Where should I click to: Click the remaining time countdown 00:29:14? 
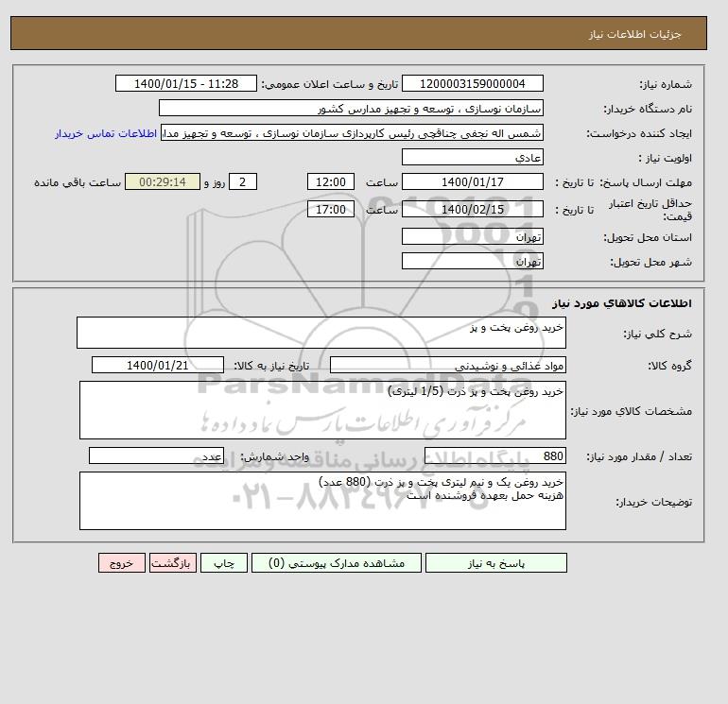coord(163,182)
